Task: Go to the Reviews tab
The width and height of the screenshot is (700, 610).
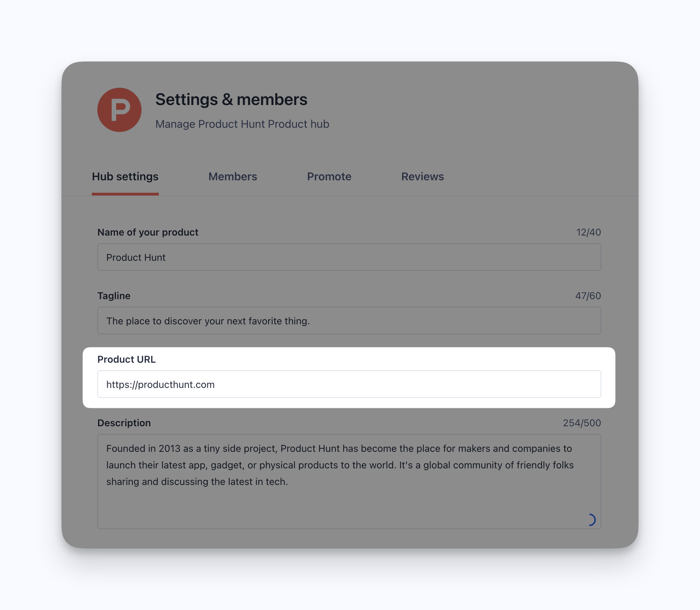Action: pos(422,177)
